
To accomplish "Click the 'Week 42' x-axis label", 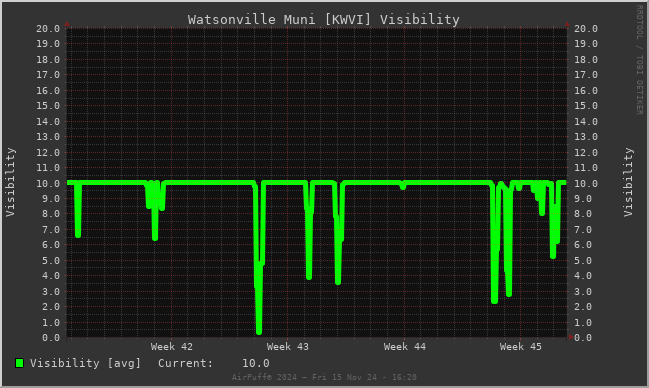I will pyautogui.click(x=171, y=347).
